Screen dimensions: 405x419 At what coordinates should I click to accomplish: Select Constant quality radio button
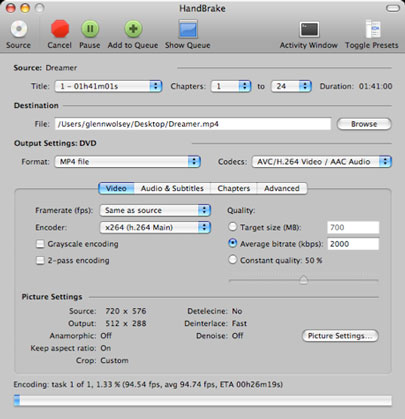pyautogui.click(x=232, y=260)
